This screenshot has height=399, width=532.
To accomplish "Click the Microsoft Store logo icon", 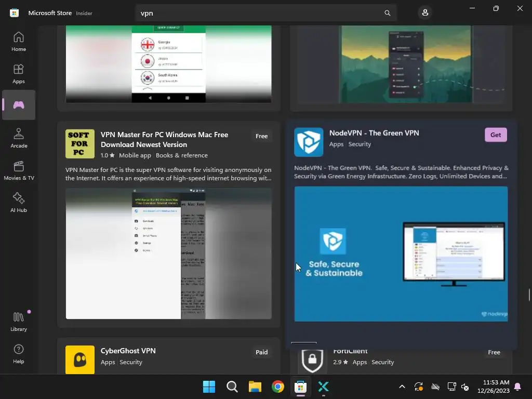I will pos(14,13).
